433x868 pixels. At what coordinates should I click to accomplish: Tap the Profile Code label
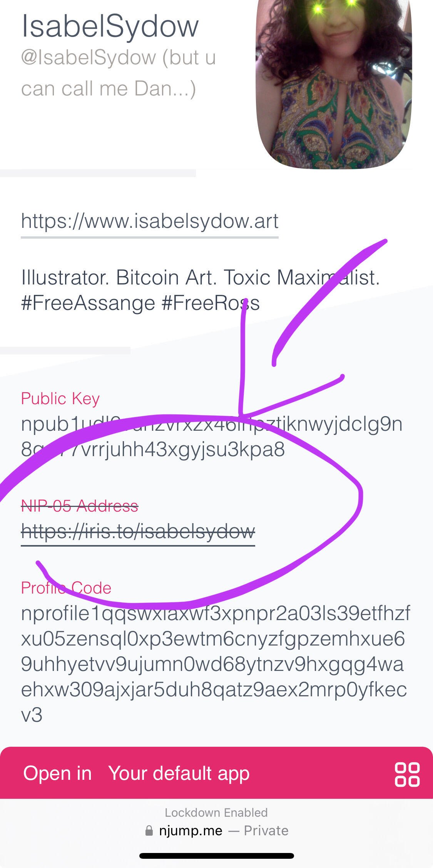[x=66, y=588]
